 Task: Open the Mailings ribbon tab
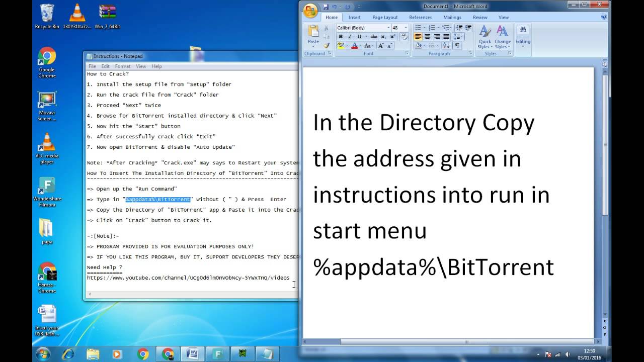[x=452, y=18]
